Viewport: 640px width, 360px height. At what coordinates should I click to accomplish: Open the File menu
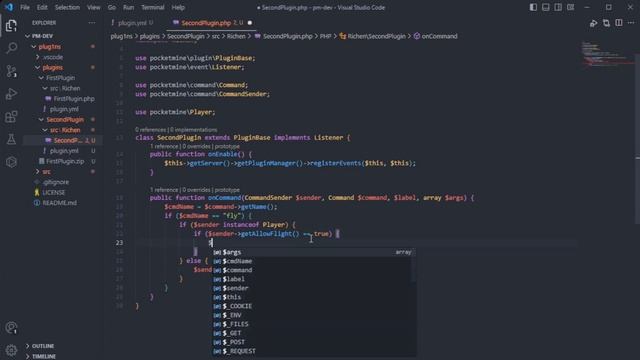pos(25,7)
